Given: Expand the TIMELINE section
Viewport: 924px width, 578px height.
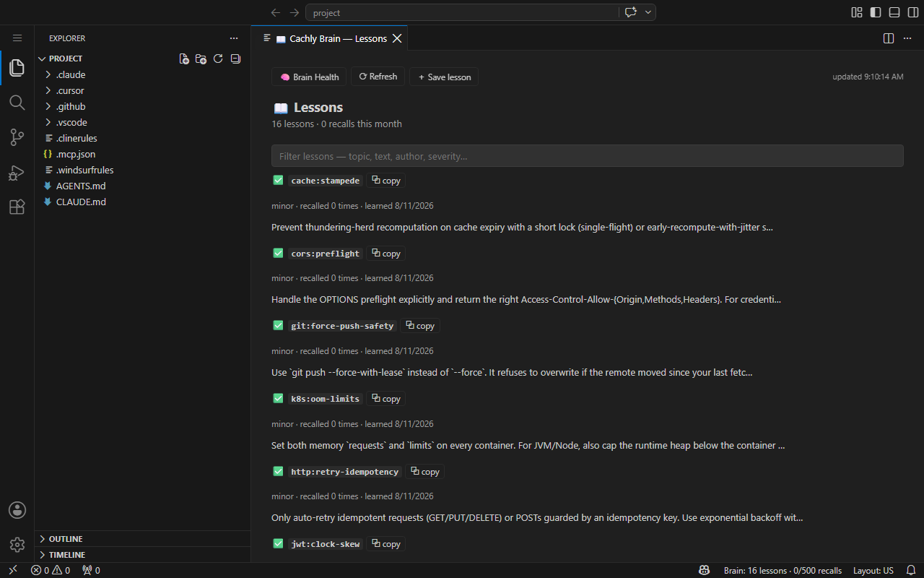Looking at the screenshot, I should coord(142,555).
